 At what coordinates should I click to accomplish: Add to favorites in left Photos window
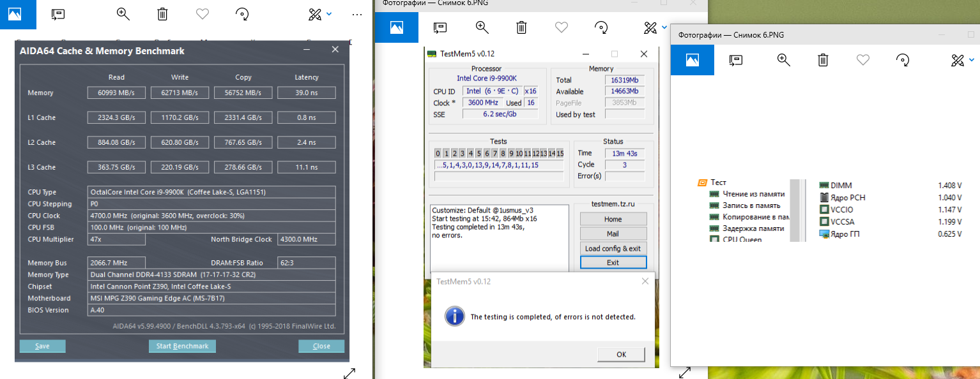click(203, 14)
